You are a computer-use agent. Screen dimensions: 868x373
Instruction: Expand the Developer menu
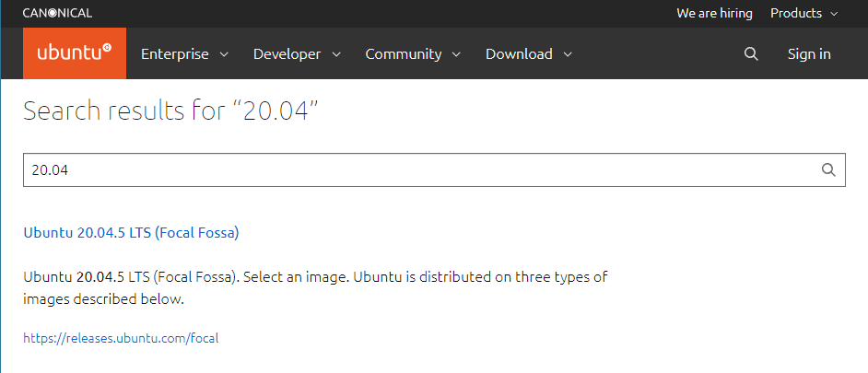pyautogui.click(x=298, y=53)
